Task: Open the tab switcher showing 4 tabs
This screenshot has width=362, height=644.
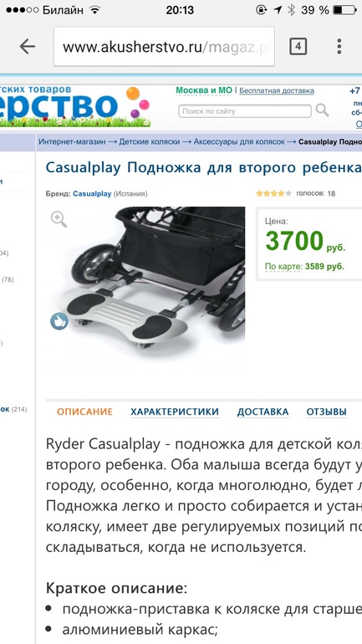Action: tap(298, 46)
